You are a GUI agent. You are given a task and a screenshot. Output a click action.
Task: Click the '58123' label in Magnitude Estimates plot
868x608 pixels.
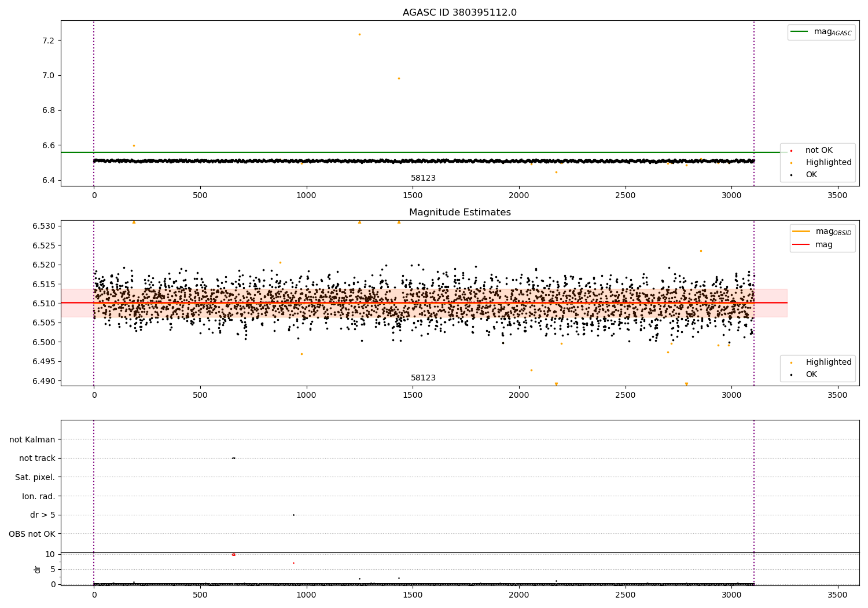[x=423, y=378]
